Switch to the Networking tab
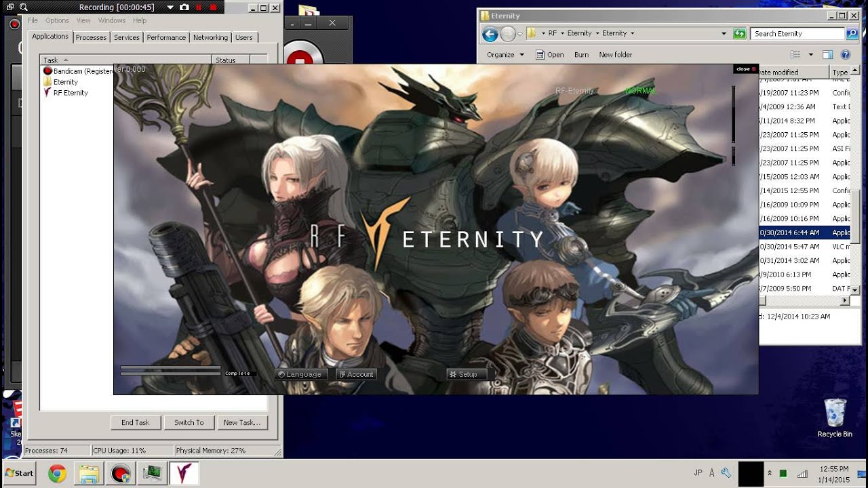Screen dimensions: 868x488 (210, 37)
